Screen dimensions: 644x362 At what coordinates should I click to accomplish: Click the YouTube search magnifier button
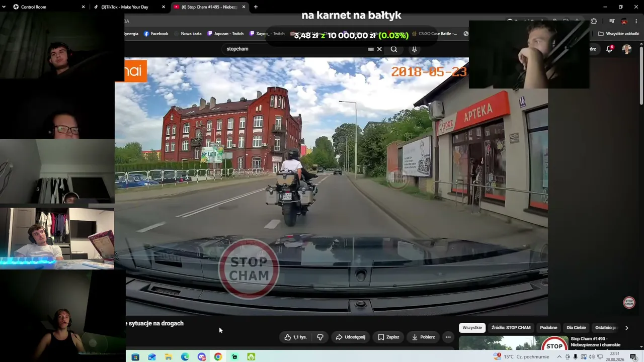coord(394,49)
